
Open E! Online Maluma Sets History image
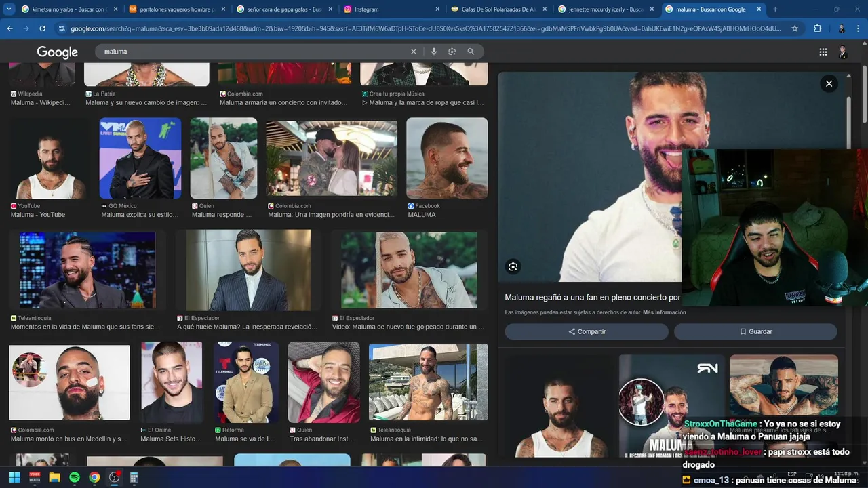pos(172,382)
